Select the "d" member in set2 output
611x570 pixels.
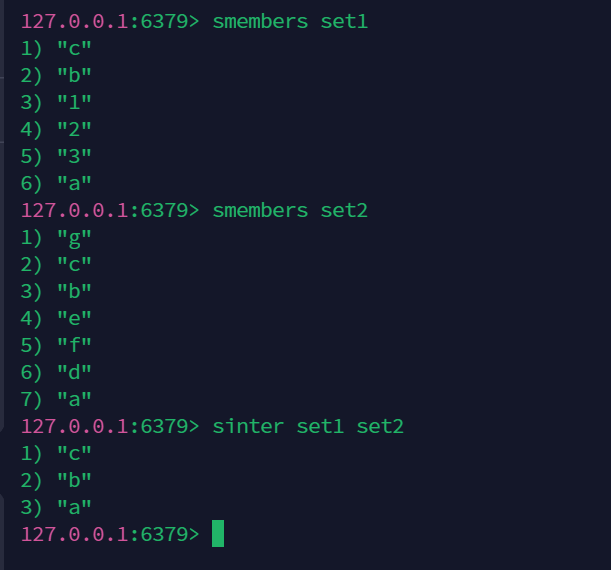74,372
